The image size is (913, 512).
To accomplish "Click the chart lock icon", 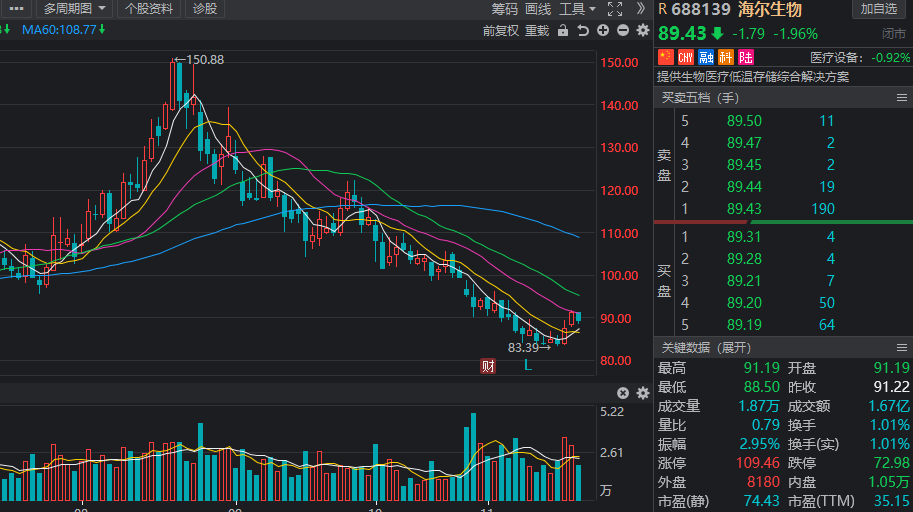I will pos(563,31).
